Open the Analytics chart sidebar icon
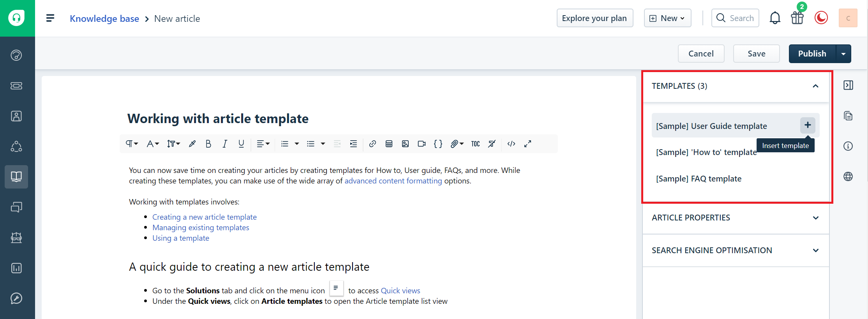Image resolution: width=868 pixels, height=319 pixels. pos(16,268)
